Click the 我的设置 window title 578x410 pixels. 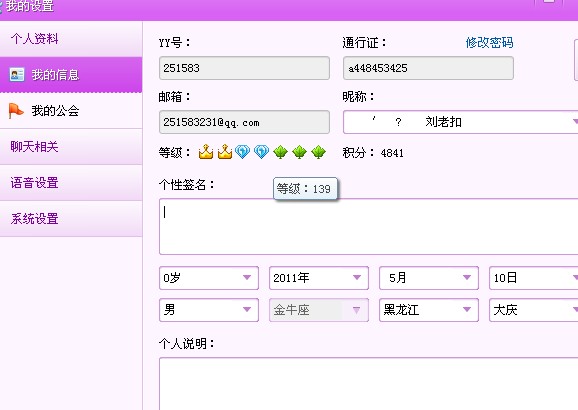tap(29, 6)
